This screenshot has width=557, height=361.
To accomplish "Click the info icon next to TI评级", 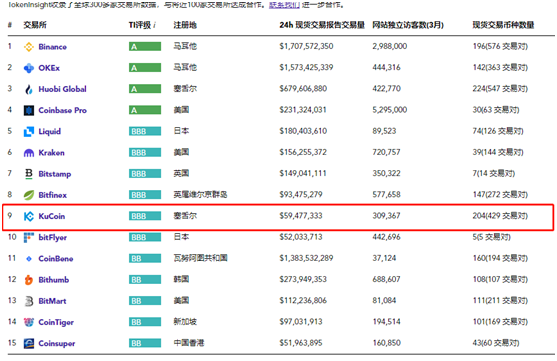I will (155, 25).
